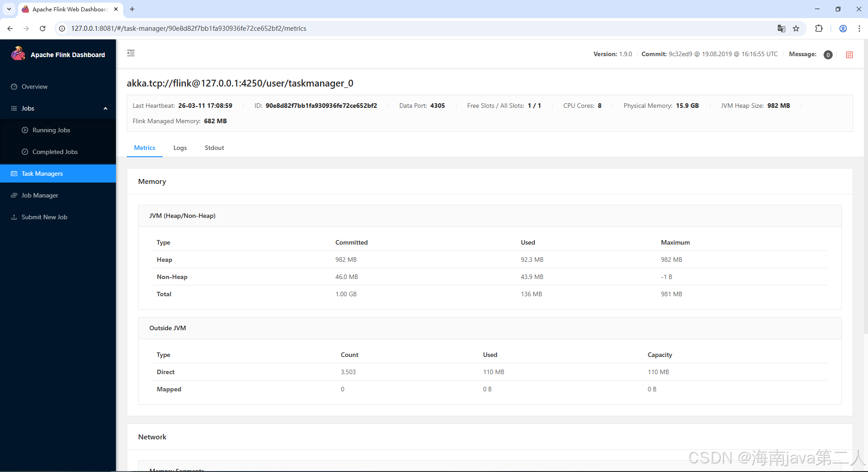This screenshot has width=868, height=472.
Task: Bookmark this page with star icon
Action: point(796,29)
